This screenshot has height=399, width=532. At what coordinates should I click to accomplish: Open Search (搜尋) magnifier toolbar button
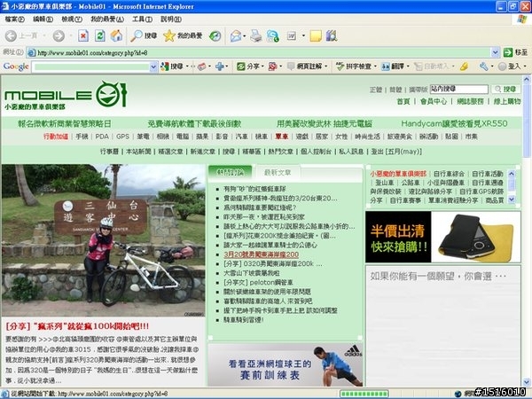pos(144,35)
